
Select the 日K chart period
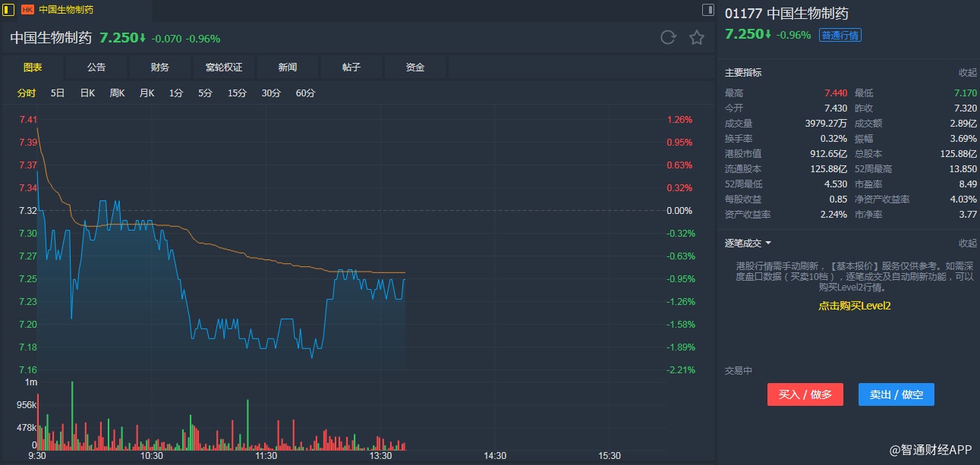click(x=87, y=93)
